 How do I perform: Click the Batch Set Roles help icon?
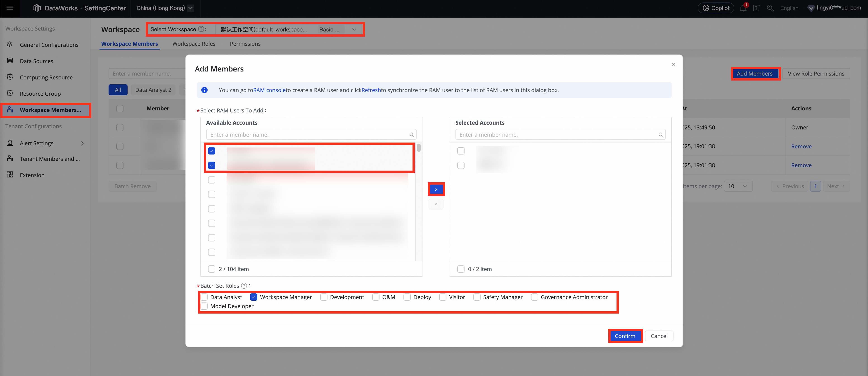click(x=244, y=286)
